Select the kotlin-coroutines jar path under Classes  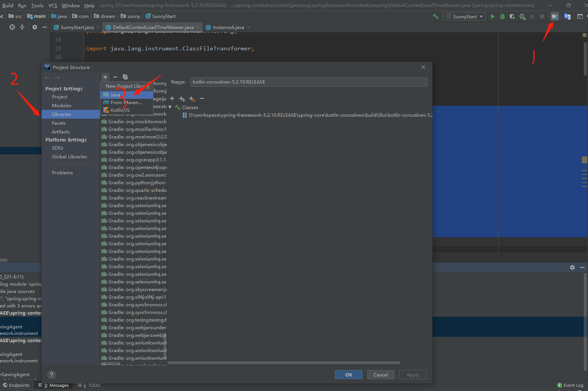click(x=307, y=115)
